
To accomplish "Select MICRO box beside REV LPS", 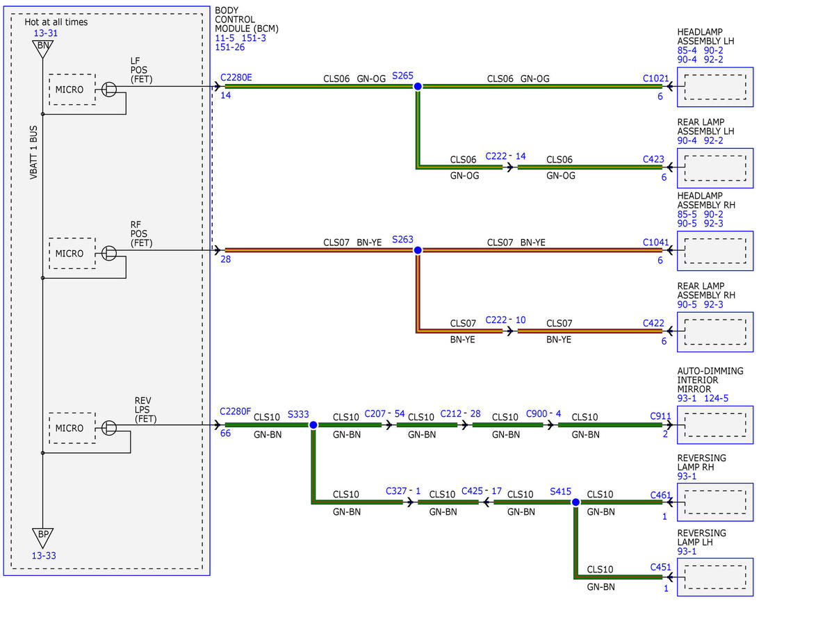I will 72,428.
